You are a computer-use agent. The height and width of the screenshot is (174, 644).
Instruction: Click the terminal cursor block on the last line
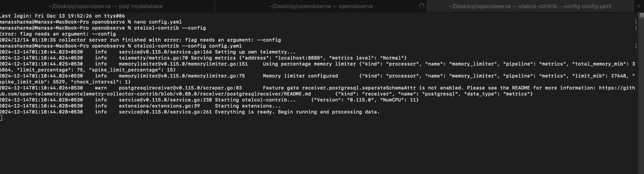tap(1, 118)
